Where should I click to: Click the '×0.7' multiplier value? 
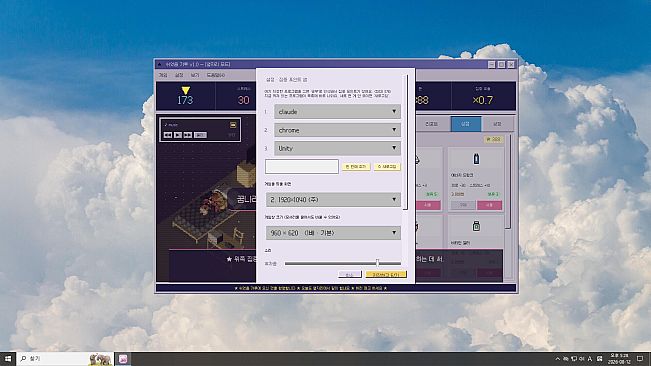click(482, 100)
